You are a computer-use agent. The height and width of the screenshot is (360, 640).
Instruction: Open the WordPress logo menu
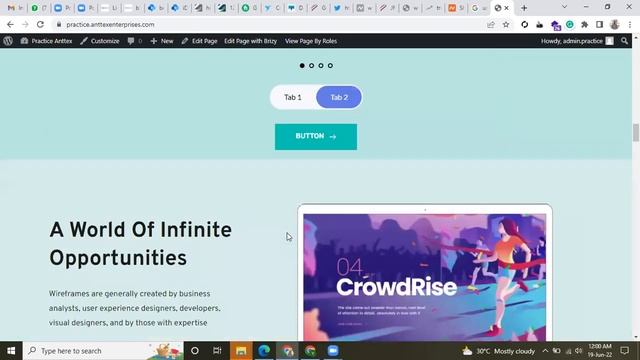(8, 41)
